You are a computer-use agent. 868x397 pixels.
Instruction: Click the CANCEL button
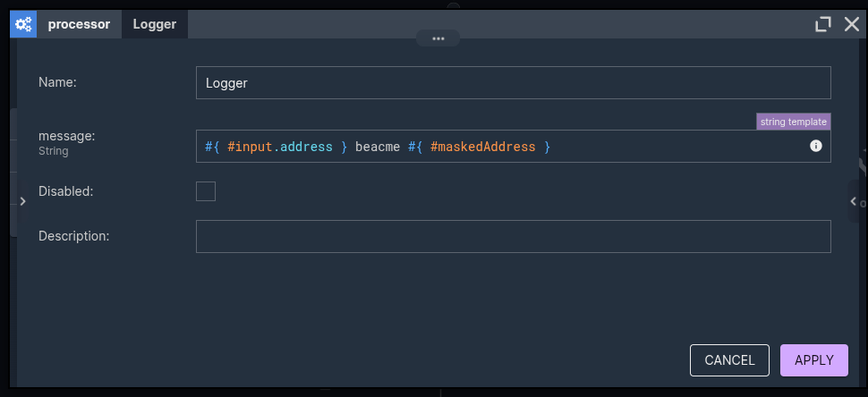(729, 360)
